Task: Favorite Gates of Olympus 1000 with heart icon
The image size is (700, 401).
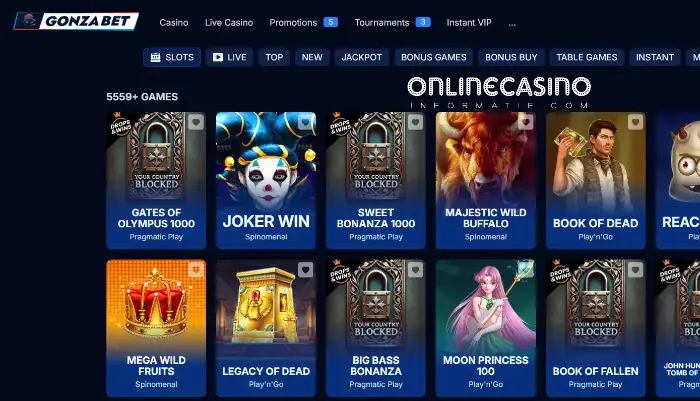Action: click(x=196, y=122)
